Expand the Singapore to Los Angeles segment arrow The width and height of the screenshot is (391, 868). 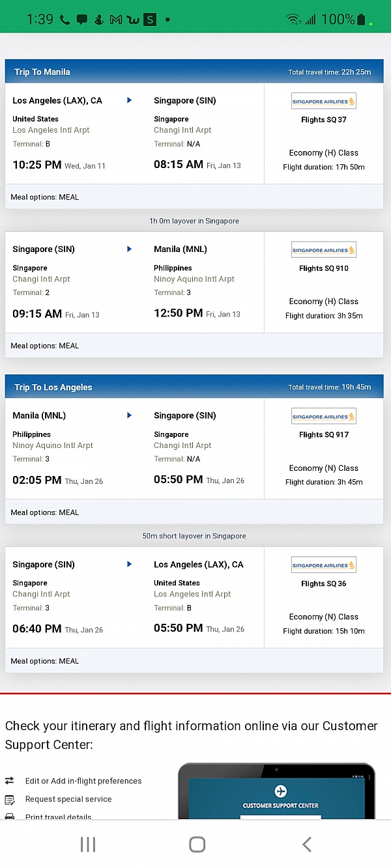129,564
